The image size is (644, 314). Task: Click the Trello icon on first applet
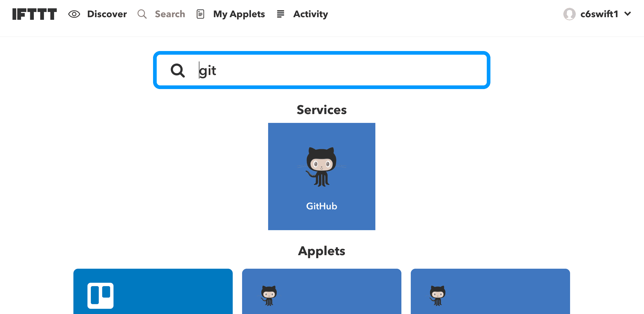100,296
